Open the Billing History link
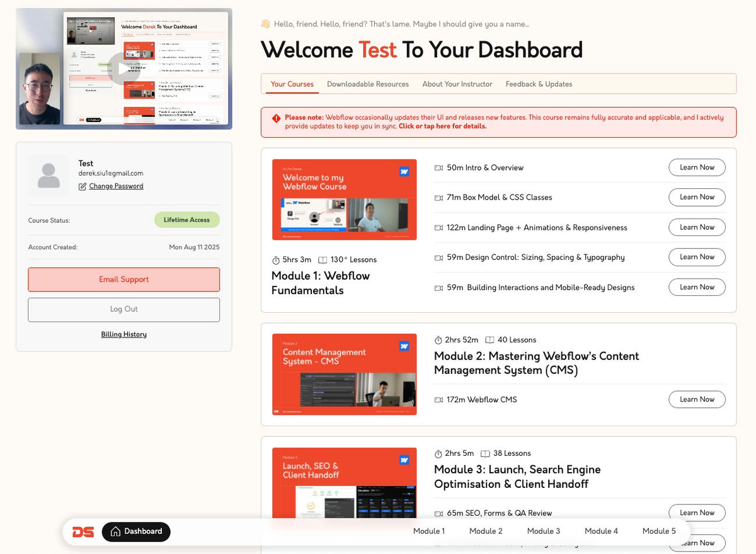The width and height of the screenshot is (756, 554). [x=124, y=335]
